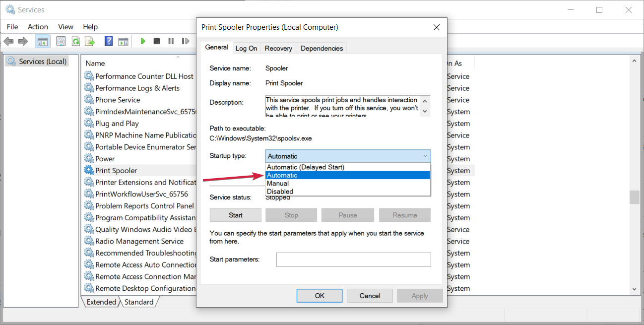Click the gear icon beside Radio Management Service
The height and width of the screenshot is (325, 644).
coord(89,241)
